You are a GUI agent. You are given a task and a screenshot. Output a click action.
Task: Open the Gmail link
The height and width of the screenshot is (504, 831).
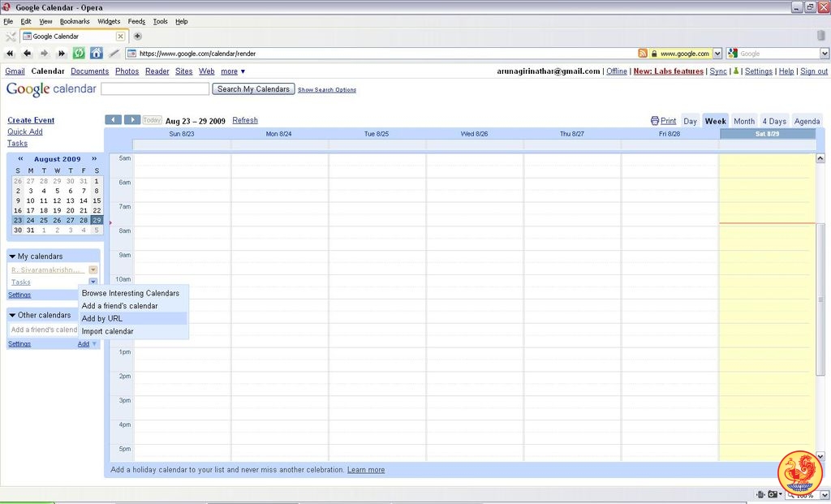15,71
